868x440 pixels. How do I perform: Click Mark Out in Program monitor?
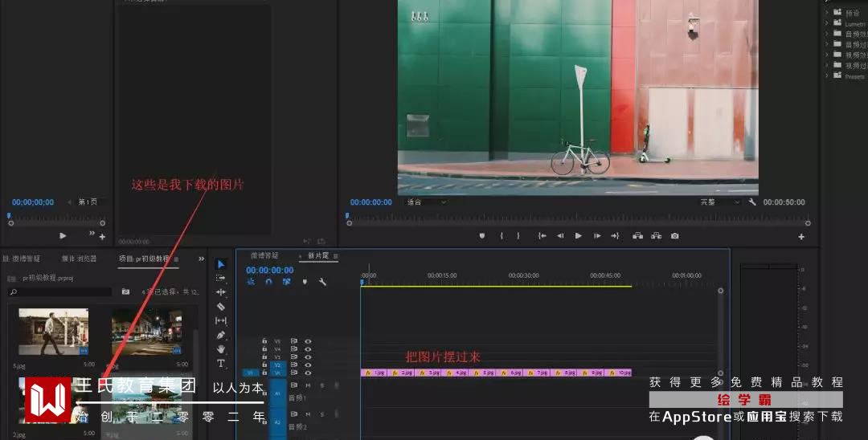click(518, 236)
